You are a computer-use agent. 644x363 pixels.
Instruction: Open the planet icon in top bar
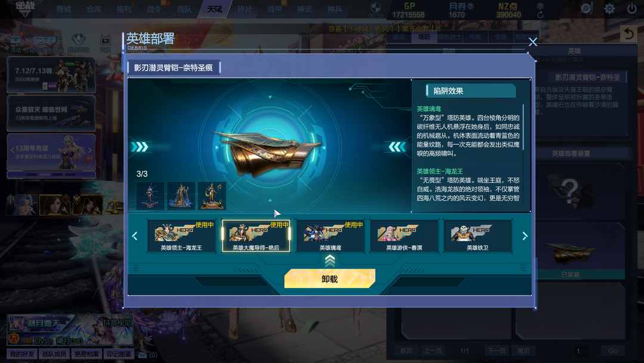(587, 8)
